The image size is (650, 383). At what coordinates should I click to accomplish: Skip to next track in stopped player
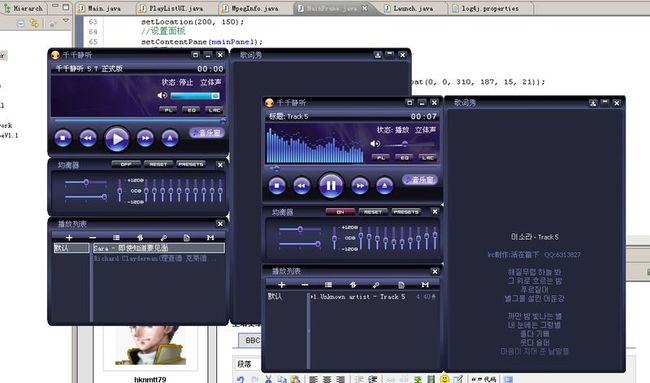[145, 138]
